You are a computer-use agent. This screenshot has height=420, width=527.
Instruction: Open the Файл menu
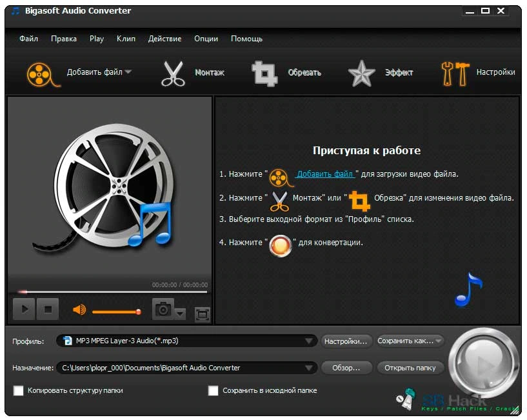click(28, 39)
